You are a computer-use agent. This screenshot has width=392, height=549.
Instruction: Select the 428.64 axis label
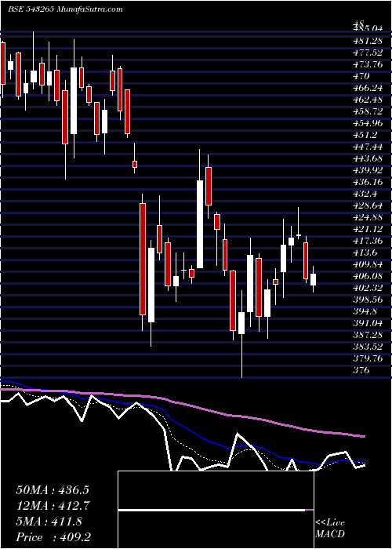click(x=368, y=205)
